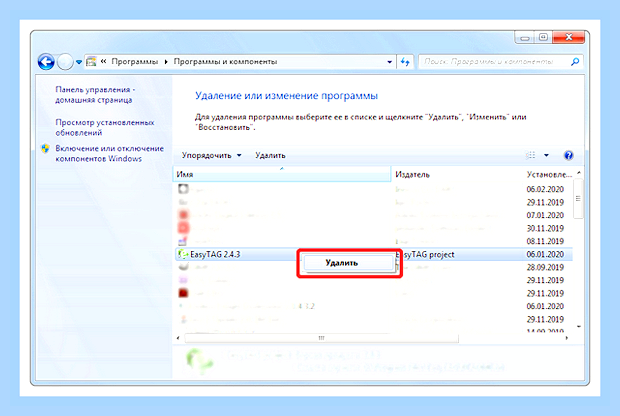The image size is (620, 416).
Task: Select Программы и компоненты breadcrumb
Action: pyautogui.click(x=225, y=62)
